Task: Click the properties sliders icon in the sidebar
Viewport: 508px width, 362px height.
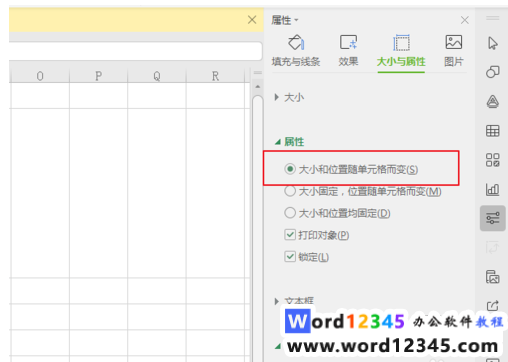Action: [493, 218]
